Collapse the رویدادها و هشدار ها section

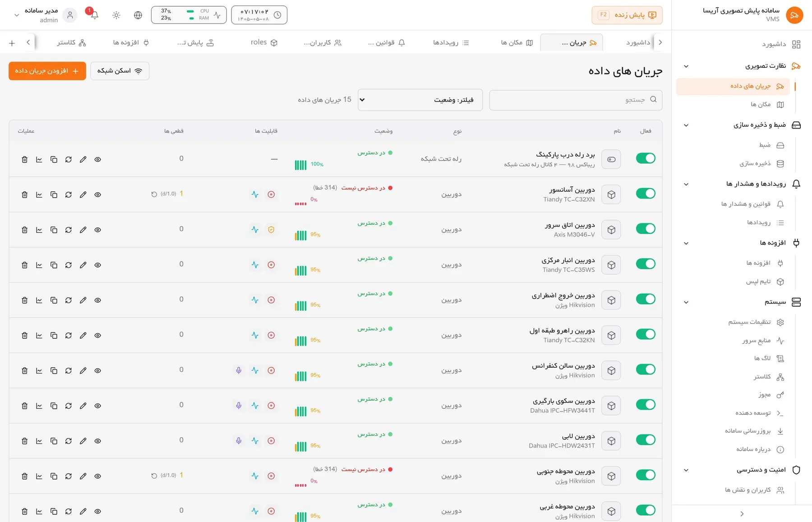click(x=686, y=184)
